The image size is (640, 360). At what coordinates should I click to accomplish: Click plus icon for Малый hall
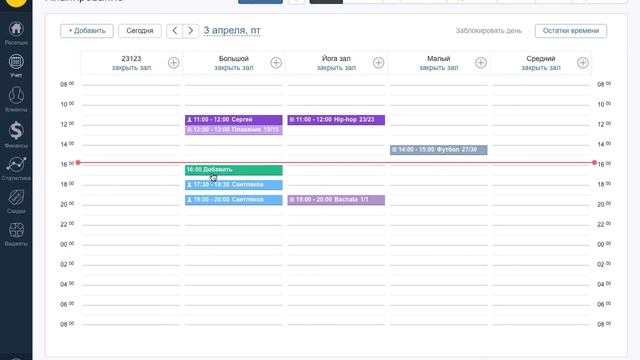click(481, 63)
